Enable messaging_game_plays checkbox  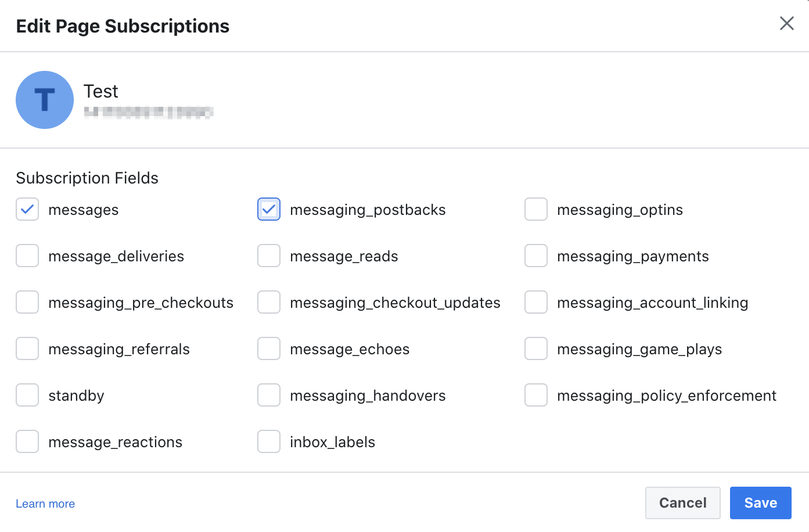(x=536, y=349)
